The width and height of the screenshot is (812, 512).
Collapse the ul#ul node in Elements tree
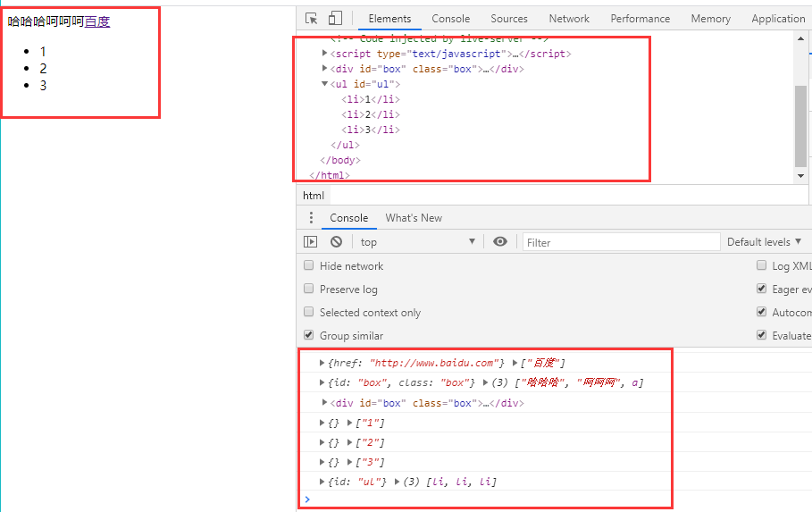[x=324, y=83]
